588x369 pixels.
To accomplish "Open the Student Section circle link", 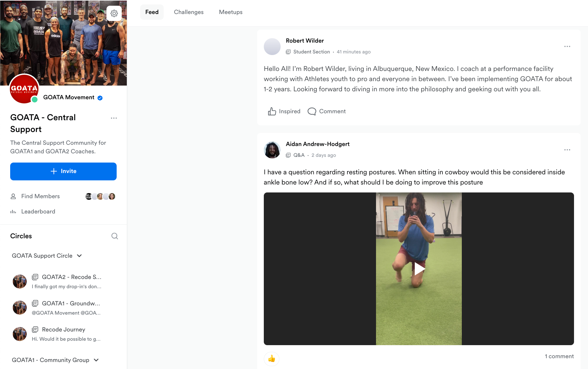I will pyautogui.click(x=311, y=52).
